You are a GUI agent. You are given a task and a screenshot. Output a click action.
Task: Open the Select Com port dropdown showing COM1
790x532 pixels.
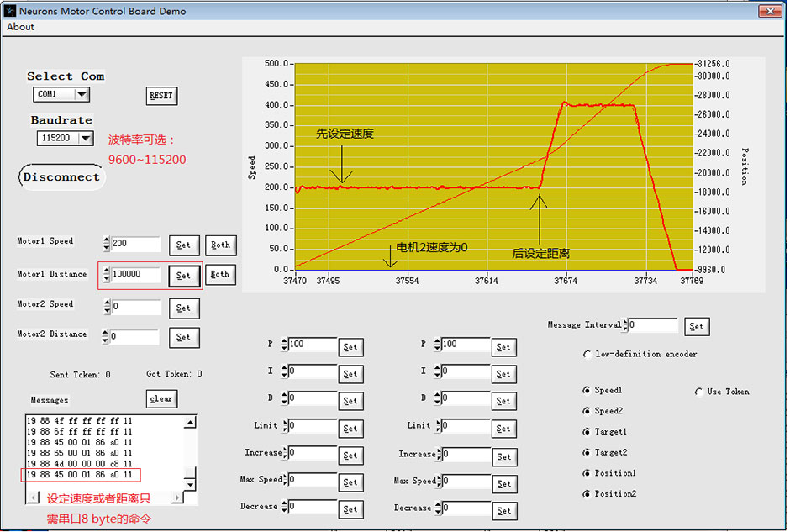61,94
